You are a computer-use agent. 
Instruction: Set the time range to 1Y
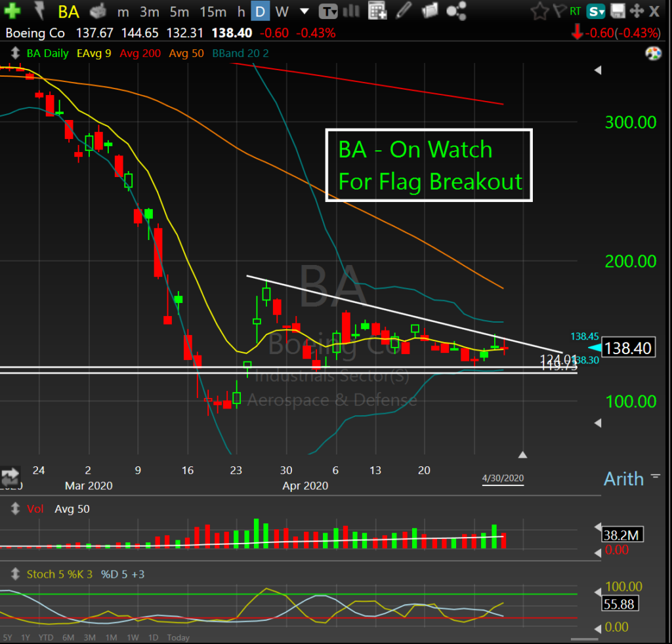coord(26,637)
